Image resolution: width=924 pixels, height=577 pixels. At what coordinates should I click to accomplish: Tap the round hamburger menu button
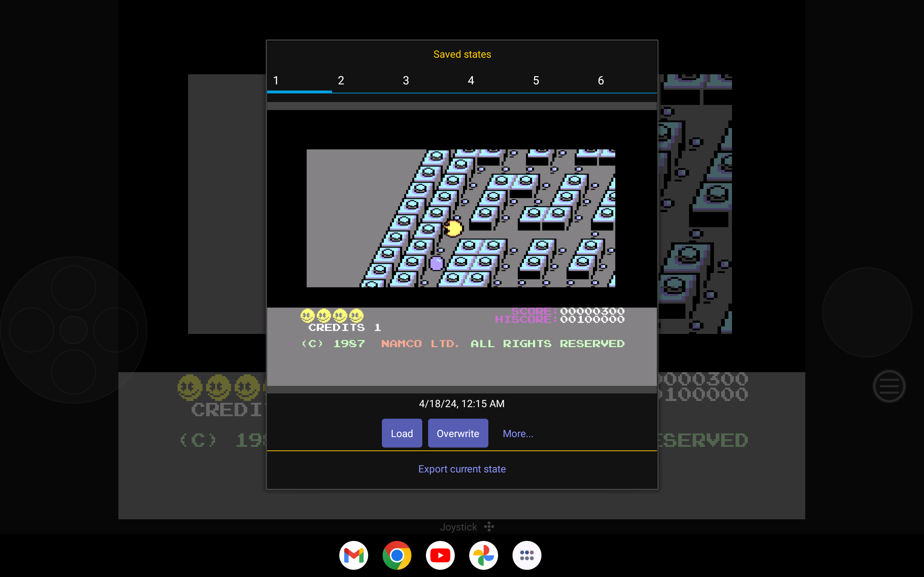point(889,386)
